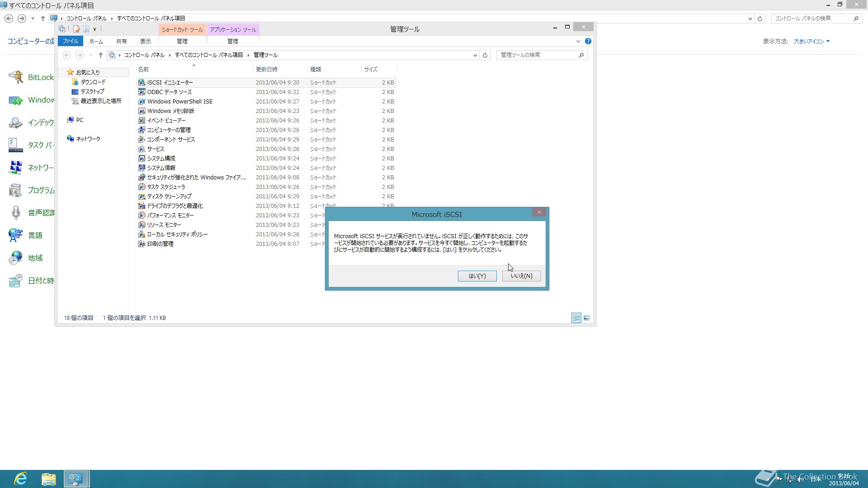Screen dimensions: 868x488
Task: Select ローカル セキュリティ ポリシー icon
Action: 142,234
